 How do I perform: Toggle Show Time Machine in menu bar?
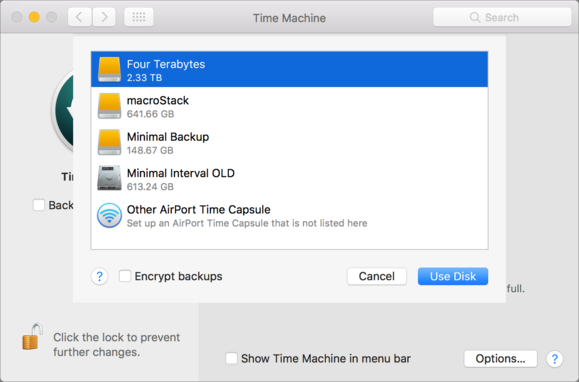[231, 358]
